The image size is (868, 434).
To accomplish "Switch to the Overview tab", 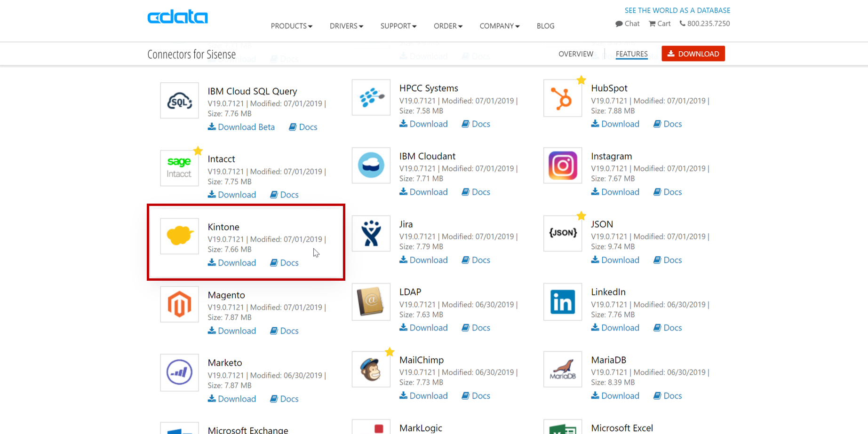I will click(576, 54).
